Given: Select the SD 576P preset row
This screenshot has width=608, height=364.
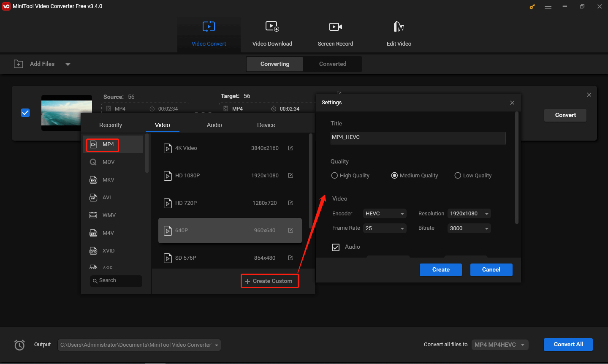Looking at the screenshot, I should click(230, 258).
